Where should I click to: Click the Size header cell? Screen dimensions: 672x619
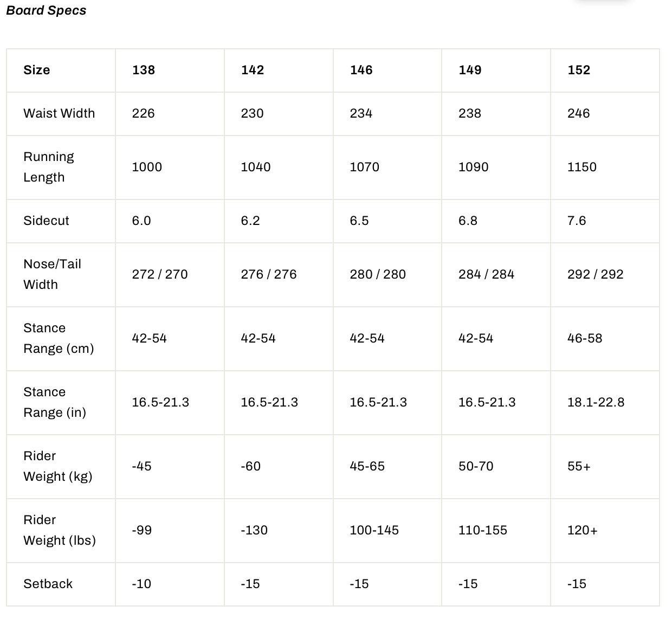coord(37,70)
